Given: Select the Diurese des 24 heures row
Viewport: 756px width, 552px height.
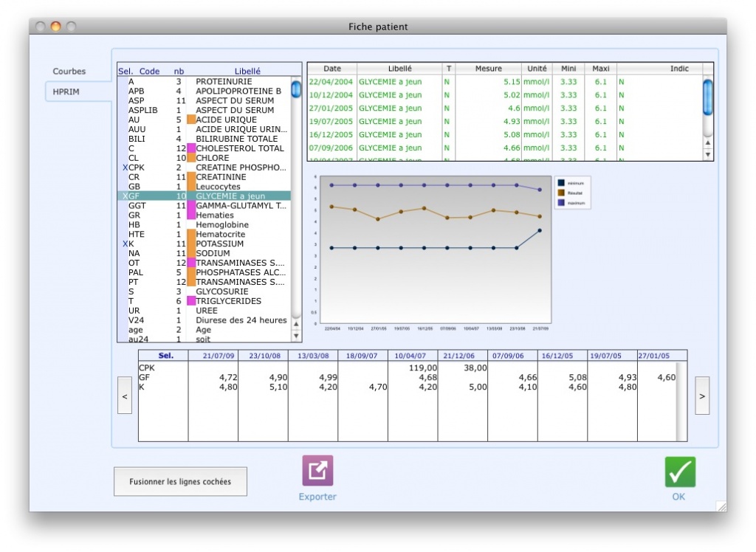Looking at the screenshot, I should pyautogui.click(x=204, y=320).
